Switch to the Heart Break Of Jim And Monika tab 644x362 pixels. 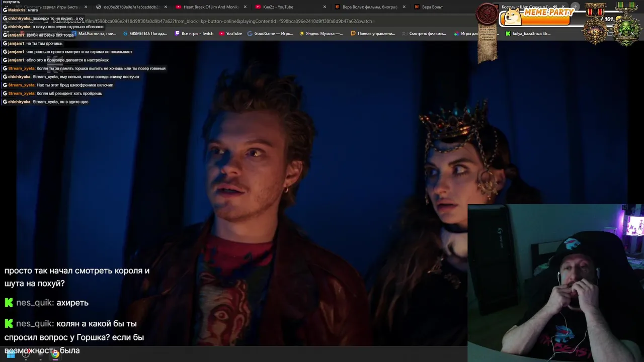tap(211, 7)
